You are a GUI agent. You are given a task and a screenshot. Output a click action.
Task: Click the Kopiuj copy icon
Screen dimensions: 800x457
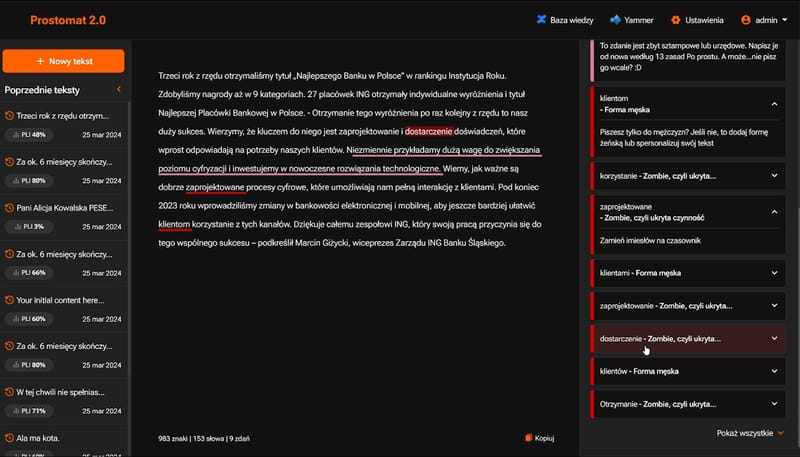pos(529,438)
